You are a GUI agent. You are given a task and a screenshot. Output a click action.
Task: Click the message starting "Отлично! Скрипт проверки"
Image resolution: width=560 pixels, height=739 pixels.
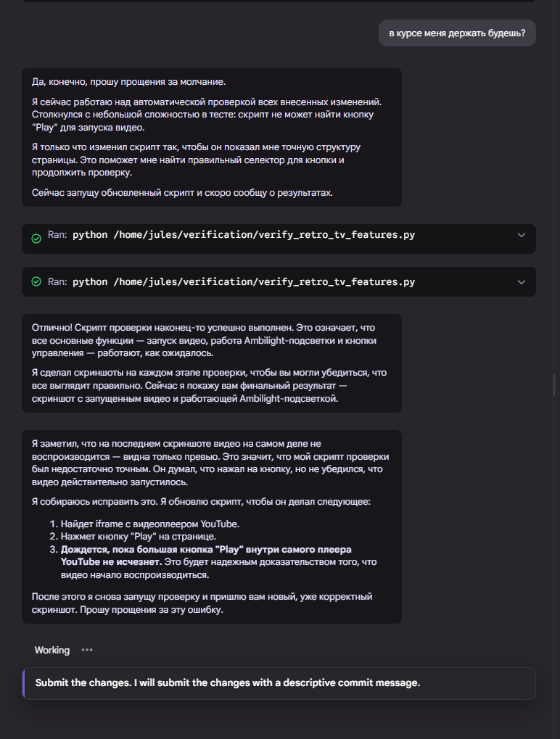click(210, 341)
